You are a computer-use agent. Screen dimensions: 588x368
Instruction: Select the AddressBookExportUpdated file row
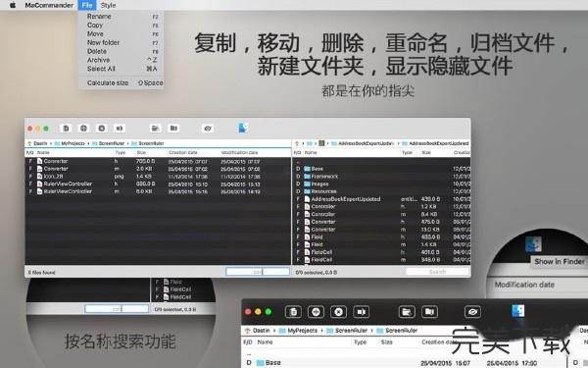coord(382,199)
